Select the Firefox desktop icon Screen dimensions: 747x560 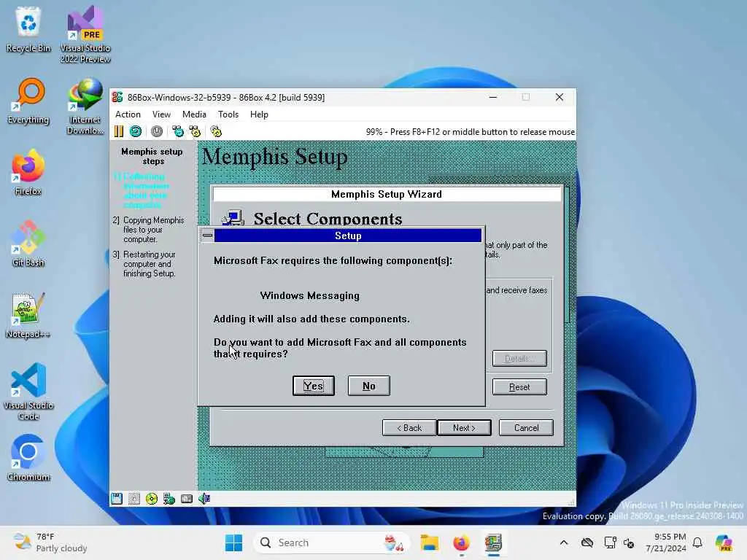pos(28,172)
